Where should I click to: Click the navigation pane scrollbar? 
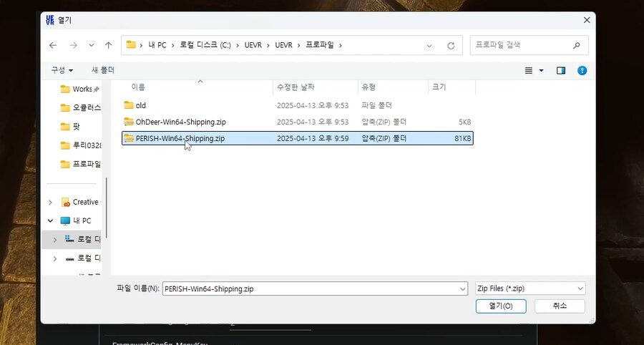pos(107,208)
